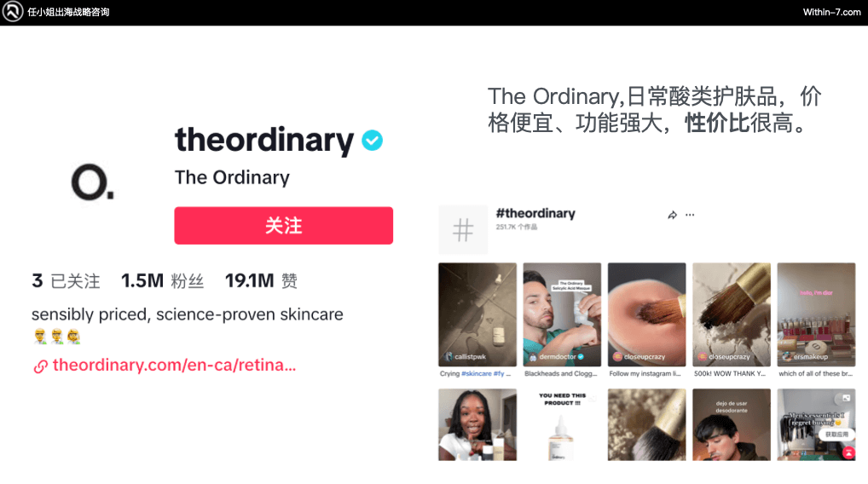Open the three-dots more menu by #theordinary
The image size is (868, 484).
coord(690,215)
